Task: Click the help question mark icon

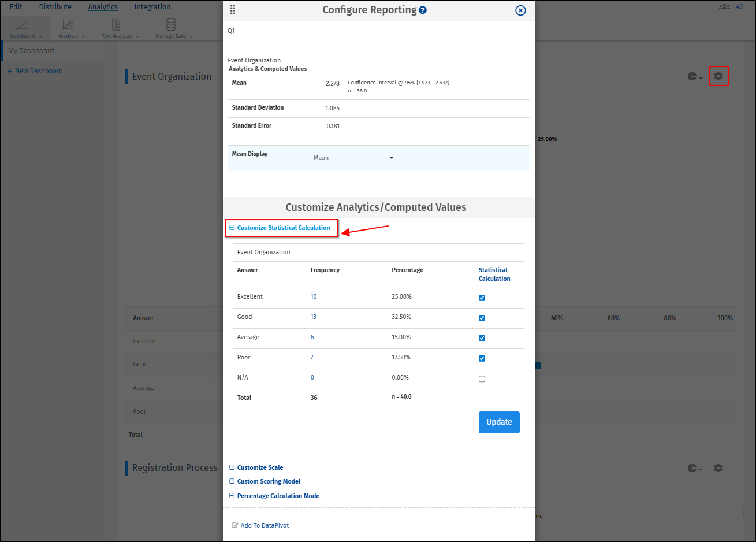Action: [x=423, y=10]
